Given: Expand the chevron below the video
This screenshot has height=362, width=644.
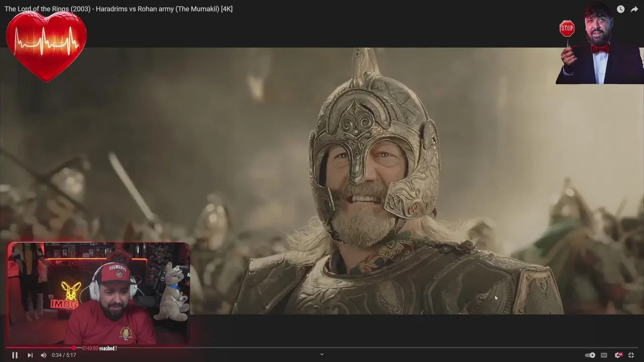Looking at the screenshot, I should click(x=322, y=354).
